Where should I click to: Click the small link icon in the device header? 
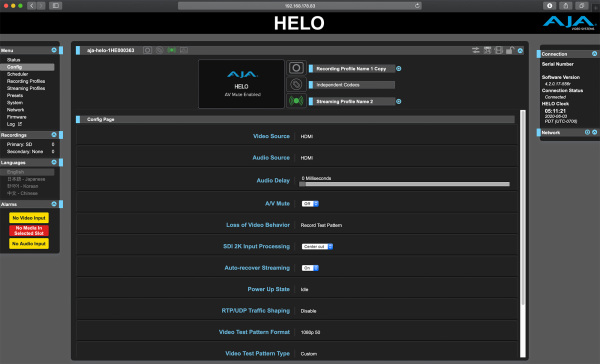(x=160, y=50)
